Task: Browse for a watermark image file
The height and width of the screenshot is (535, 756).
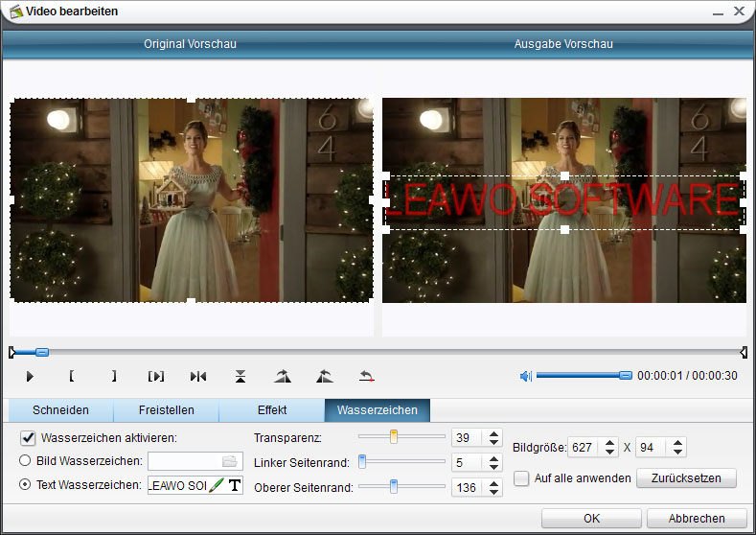Action: pos(230,461)
